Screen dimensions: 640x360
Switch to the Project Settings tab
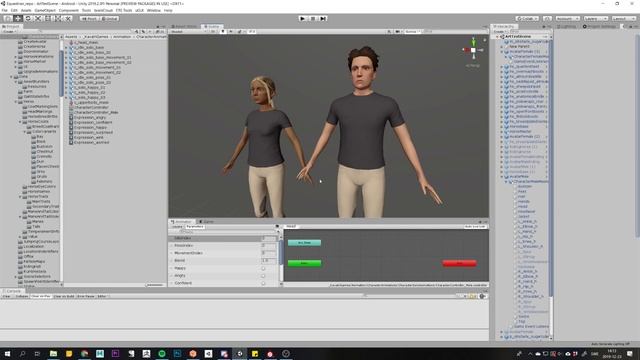pyautogui.click(x=600, y=27)
